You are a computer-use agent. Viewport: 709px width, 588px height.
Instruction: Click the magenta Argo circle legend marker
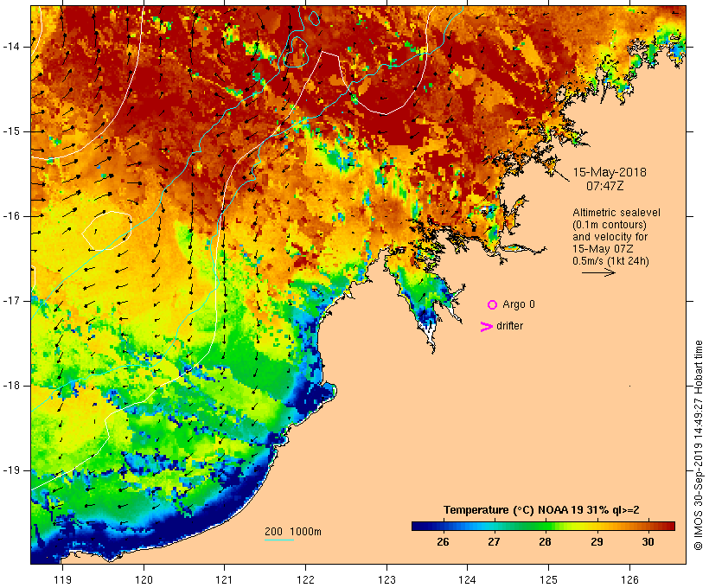493,305
